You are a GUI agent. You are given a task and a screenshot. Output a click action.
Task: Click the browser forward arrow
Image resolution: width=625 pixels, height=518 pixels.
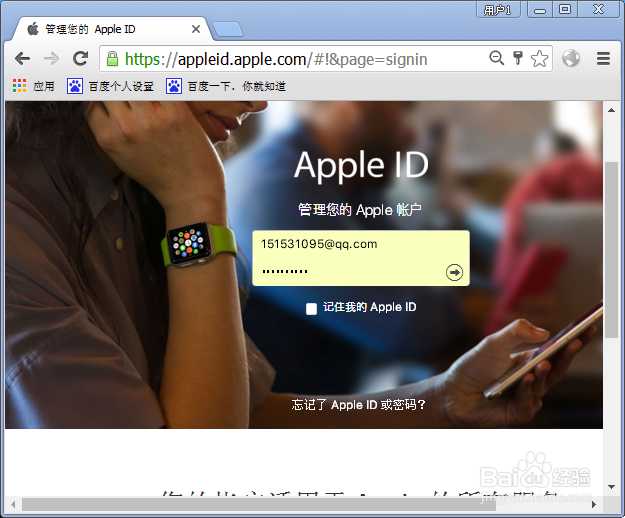(x=51, y=59)
